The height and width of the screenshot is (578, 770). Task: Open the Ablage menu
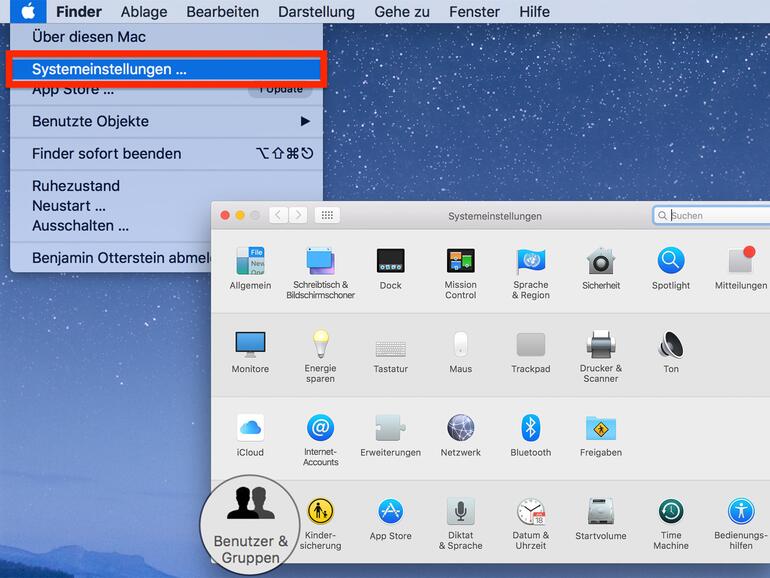(x=144, y=11)
